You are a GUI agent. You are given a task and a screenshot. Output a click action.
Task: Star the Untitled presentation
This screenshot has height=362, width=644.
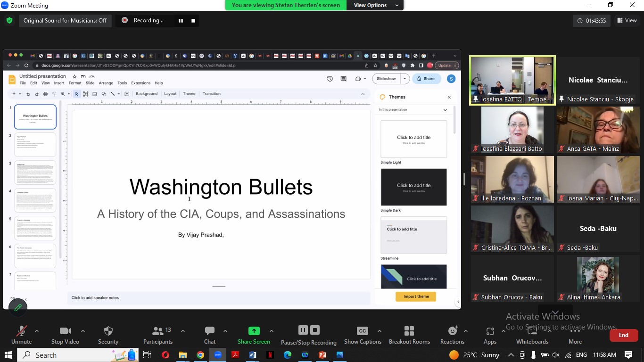pyautogui.click(x=74, y=76)
